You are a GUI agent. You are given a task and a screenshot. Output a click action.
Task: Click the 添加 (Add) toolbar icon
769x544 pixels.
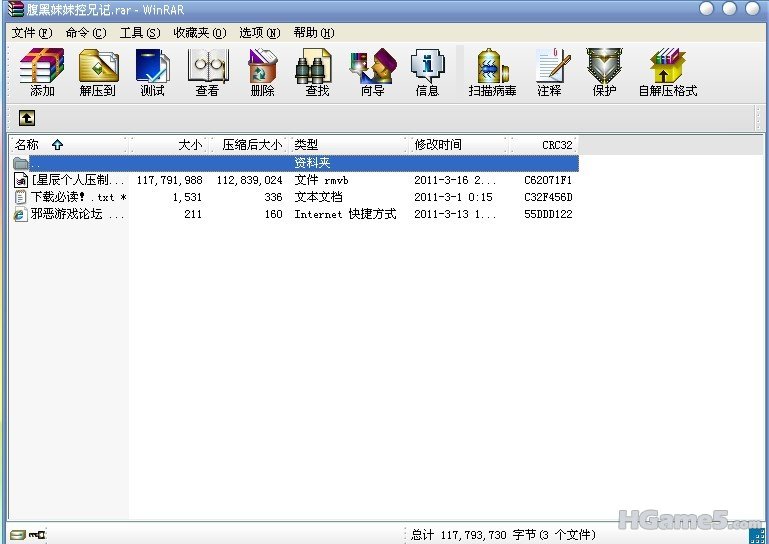pos(42,72)
